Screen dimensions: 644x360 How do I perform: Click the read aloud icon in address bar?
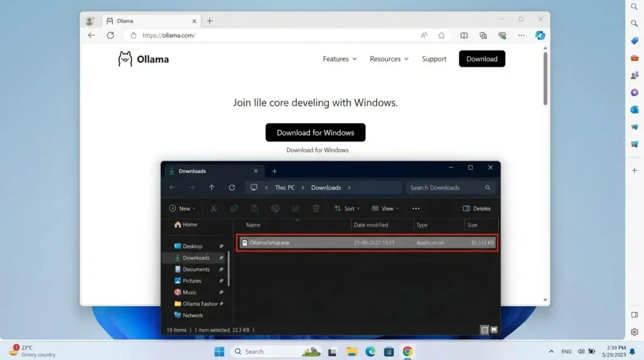(424, 35)
